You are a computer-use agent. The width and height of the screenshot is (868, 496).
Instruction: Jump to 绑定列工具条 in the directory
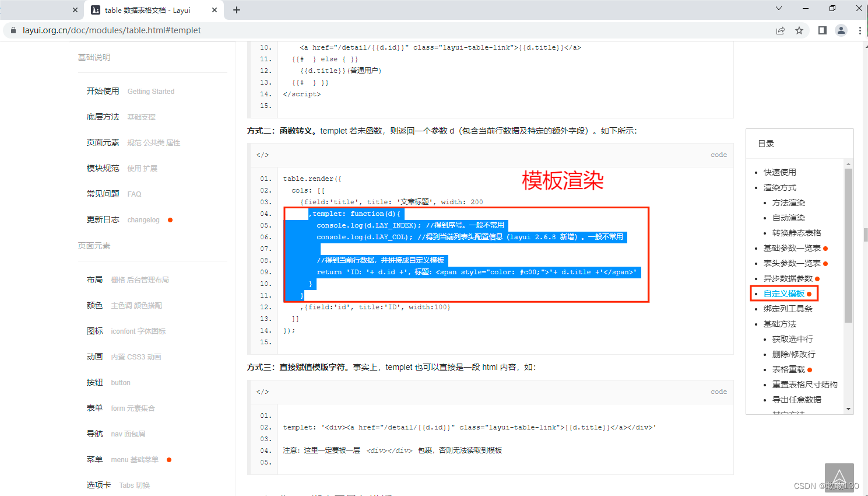pyautogui.click(x=788, y=309)
